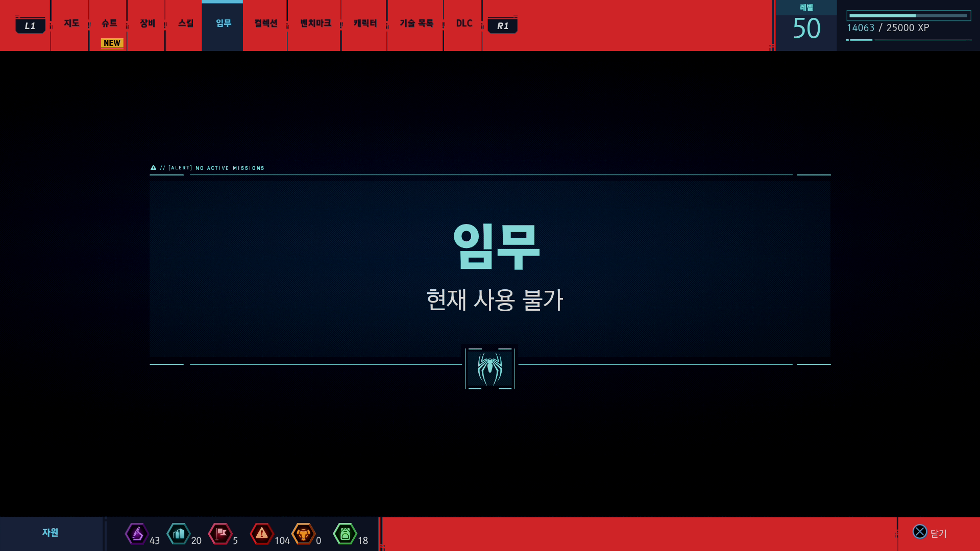This screenshot has width=980, height=551.
Task: Click the XP progress bar
Action: click(x=909, y=16)
